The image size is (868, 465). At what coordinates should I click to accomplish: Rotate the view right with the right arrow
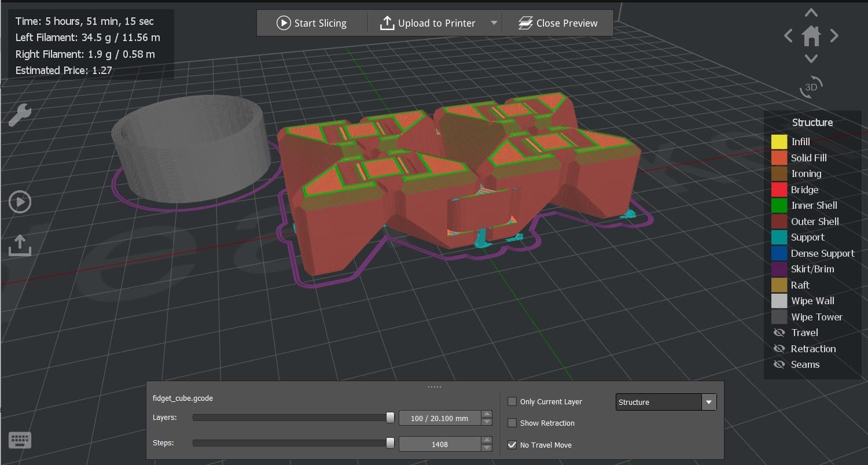coord(834,36)
